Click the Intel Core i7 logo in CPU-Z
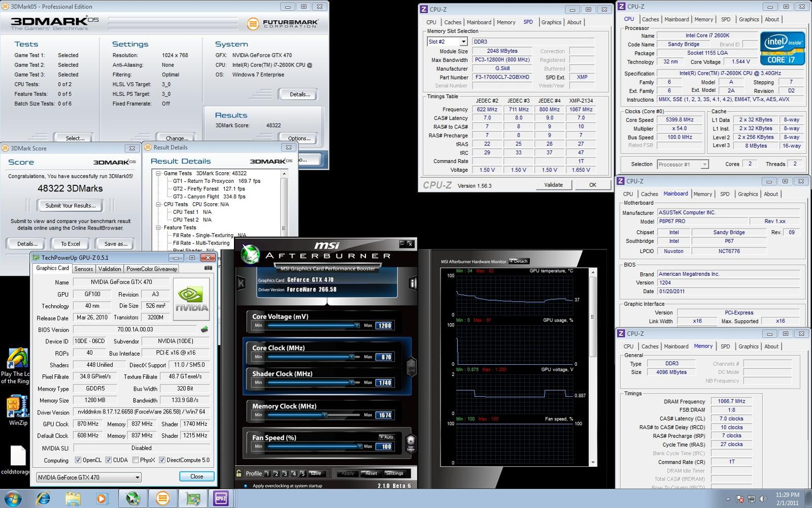 782,48
